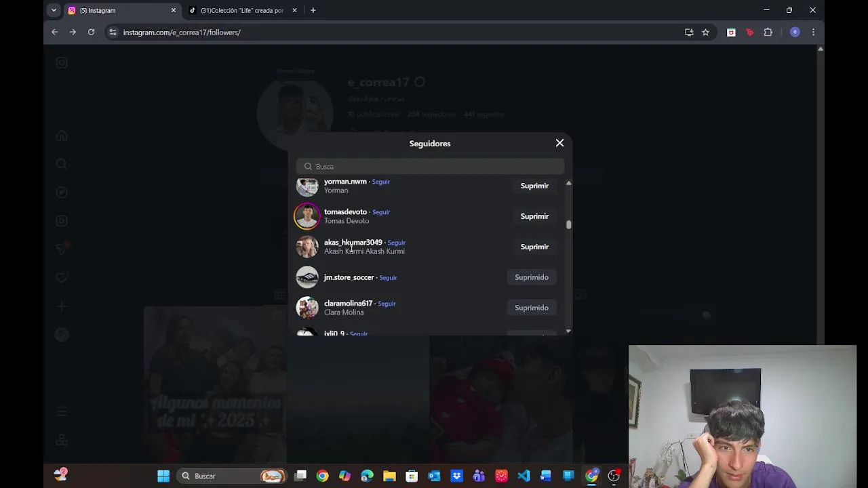The height and width of the screenshot is (488, 868).
Task: Close the Seguidores dialog
Action: coord(559,143)
